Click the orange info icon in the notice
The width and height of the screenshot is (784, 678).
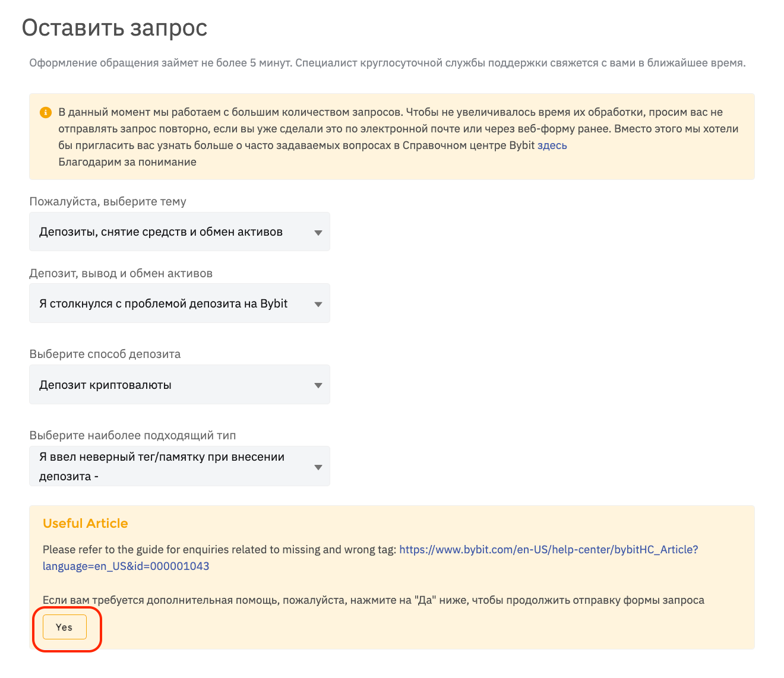pyautogui.click(x=45, y=112)
